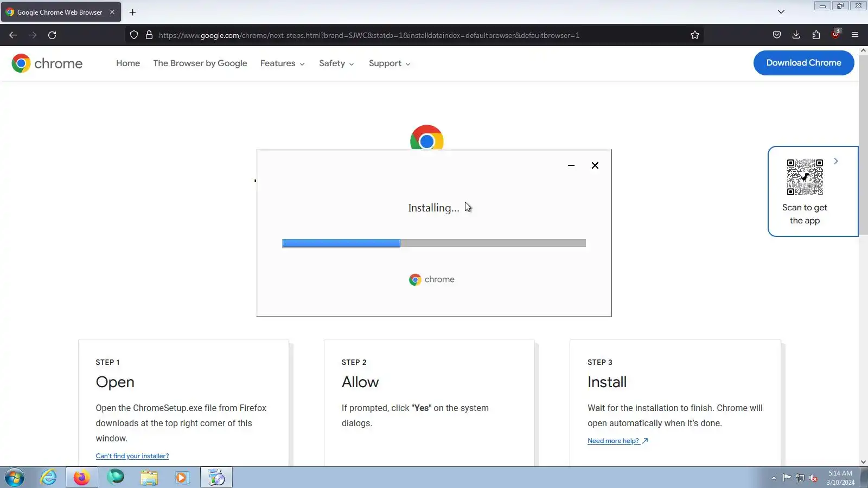Click the QR code to get the app

click(x=805, y=177)
